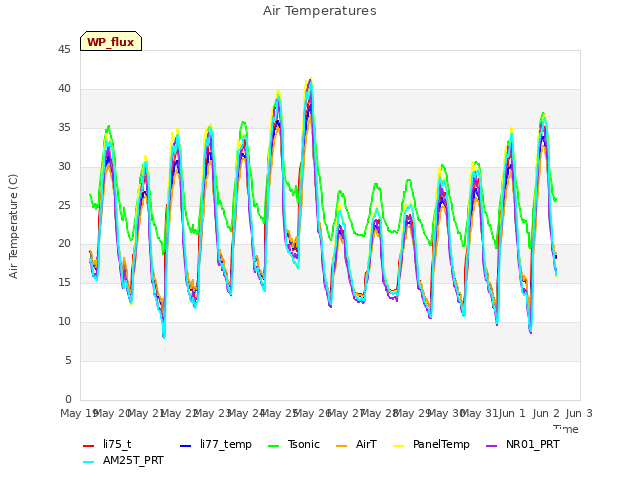Toggle the AM25T_PRT legend entry
This screenshot has height=480, width=640.
click(123, 461)
